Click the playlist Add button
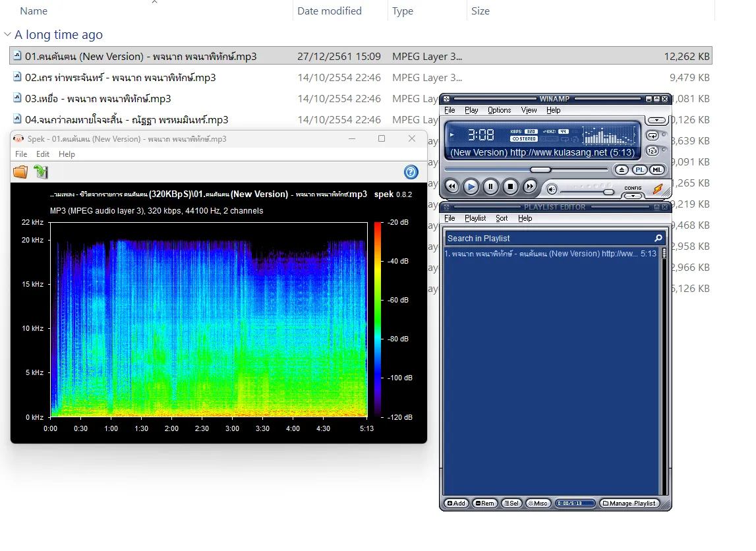The height and width of the screenshot is (551, 756). click(x=456, y=504)
